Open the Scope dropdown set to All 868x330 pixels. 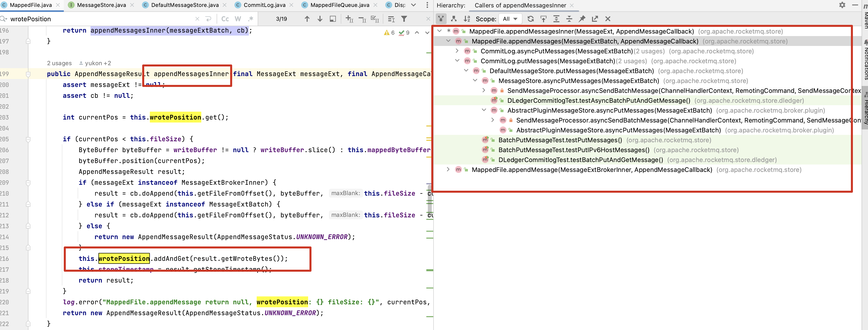point(510,19)
